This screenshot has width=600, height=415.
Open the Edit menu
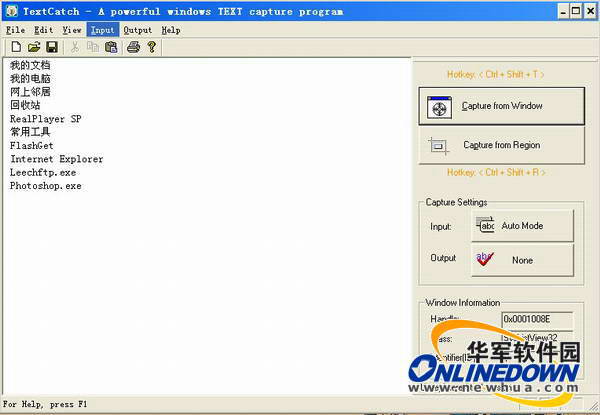(44, 30)
